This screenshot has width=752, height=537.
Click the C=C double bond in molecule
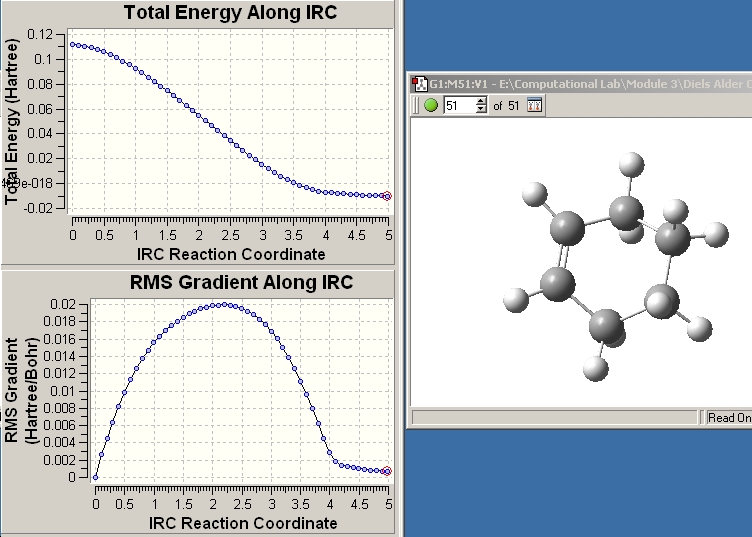tap(562, 255)
